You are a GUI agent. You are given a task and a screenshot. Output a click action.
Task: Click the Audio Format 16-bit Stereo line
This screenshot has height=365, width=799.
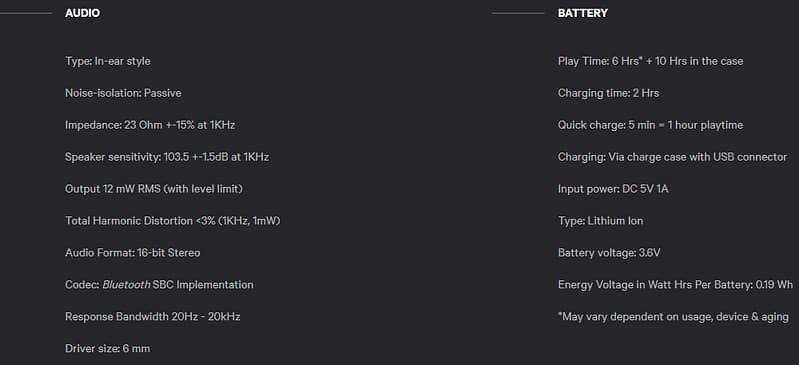pyautogui.click(x=132, y=253)
